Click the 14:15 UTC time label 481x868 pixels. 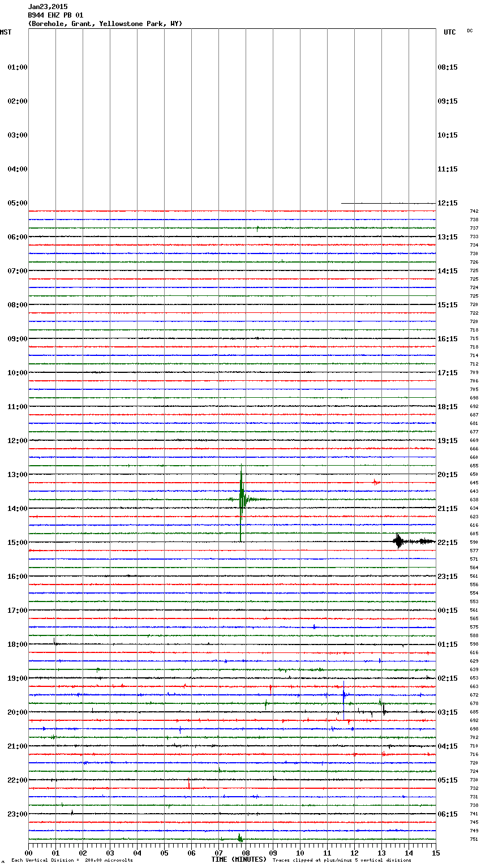[448, 271]
